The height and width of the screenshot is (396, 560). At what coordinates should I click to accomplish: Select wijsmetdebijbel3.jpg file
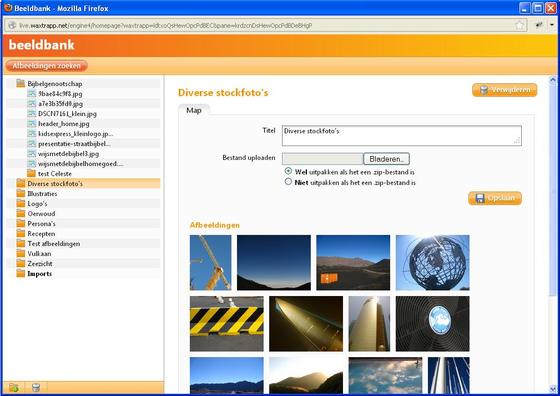pos(68,154)
